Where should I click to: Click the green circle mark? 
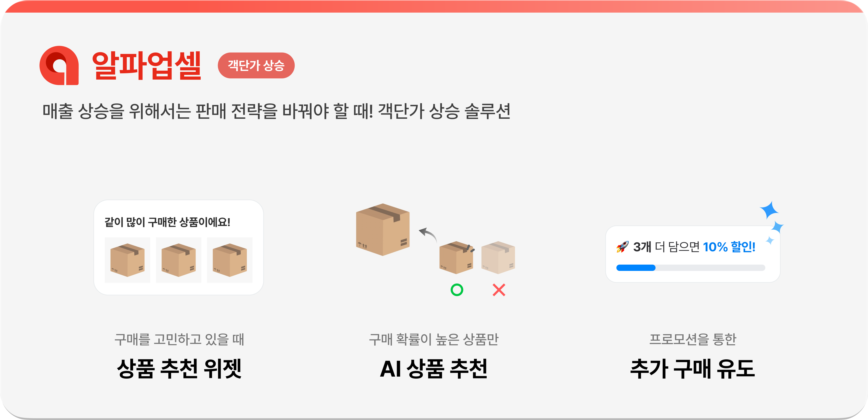pos(457,290)
